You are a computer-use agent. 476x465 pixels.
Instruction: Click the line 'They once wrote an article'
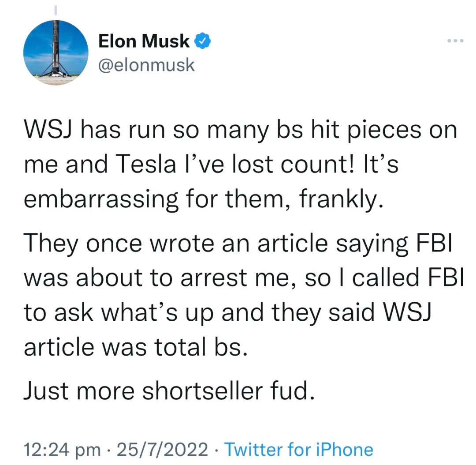238,244
